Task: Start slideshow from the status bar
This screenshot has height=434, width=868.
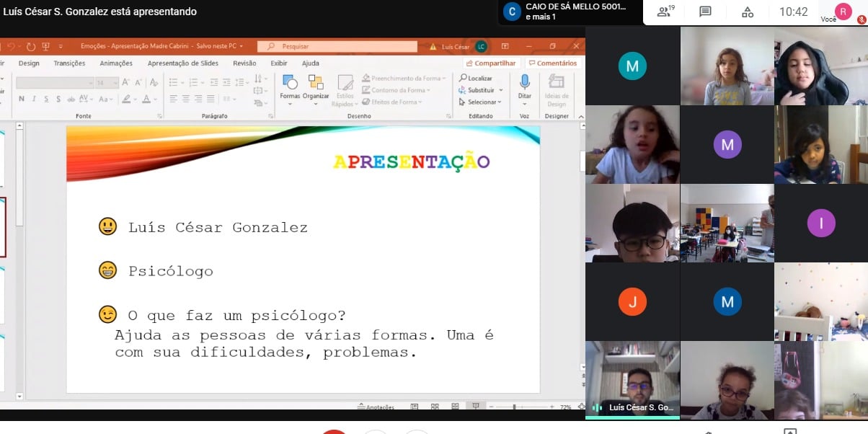Action: pyautogui.click(x=475, y=407)
